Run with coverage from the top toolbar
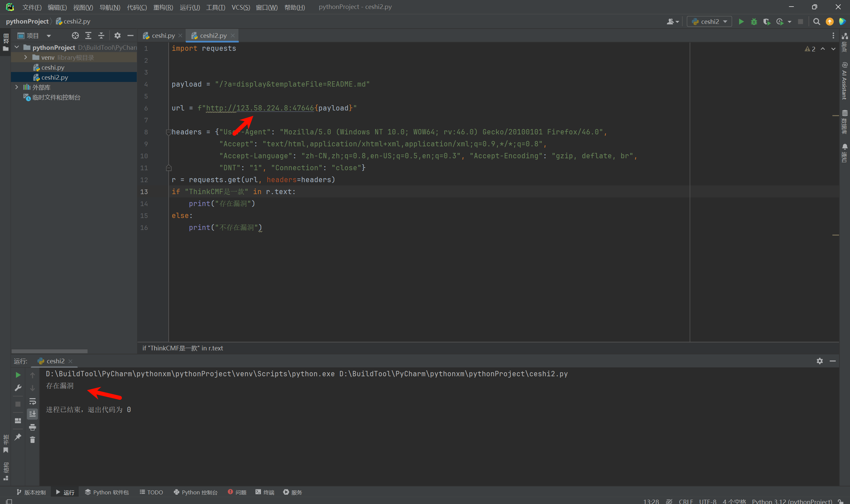 click(766, 22)
